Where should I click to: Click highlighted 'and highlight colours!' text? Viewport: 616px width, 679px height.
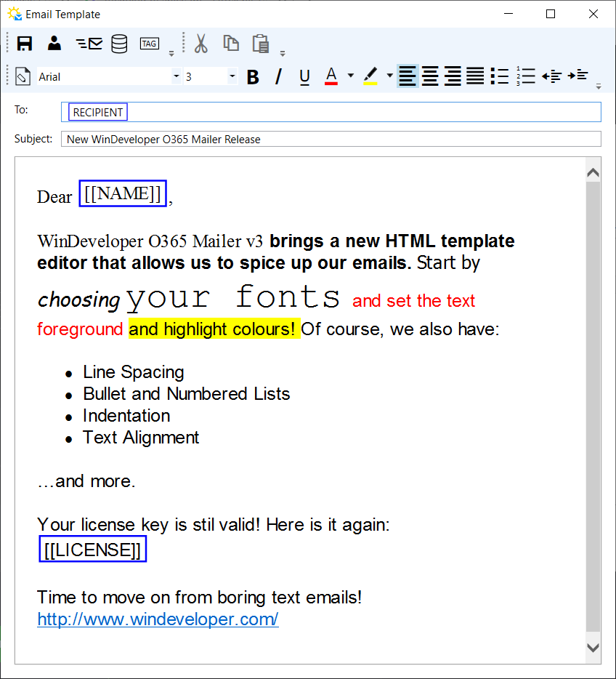point(214,329)
